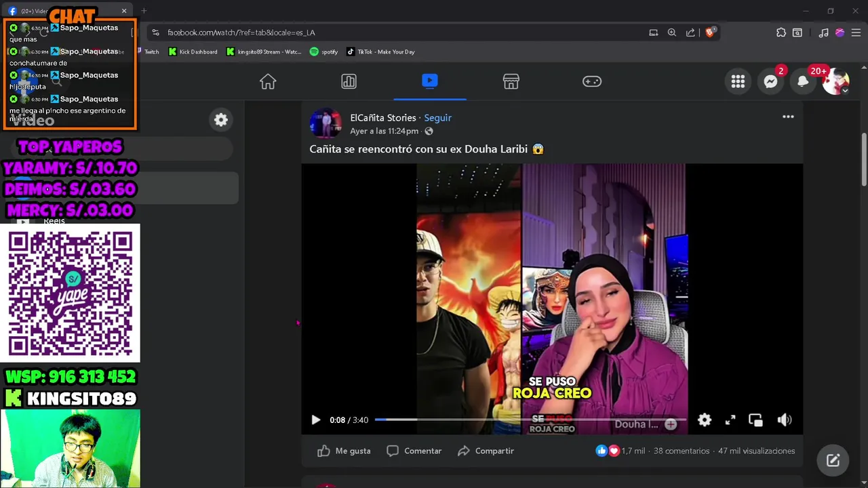
Task: Go to the Facebook Home tab
Action: [x=268, y=81]
